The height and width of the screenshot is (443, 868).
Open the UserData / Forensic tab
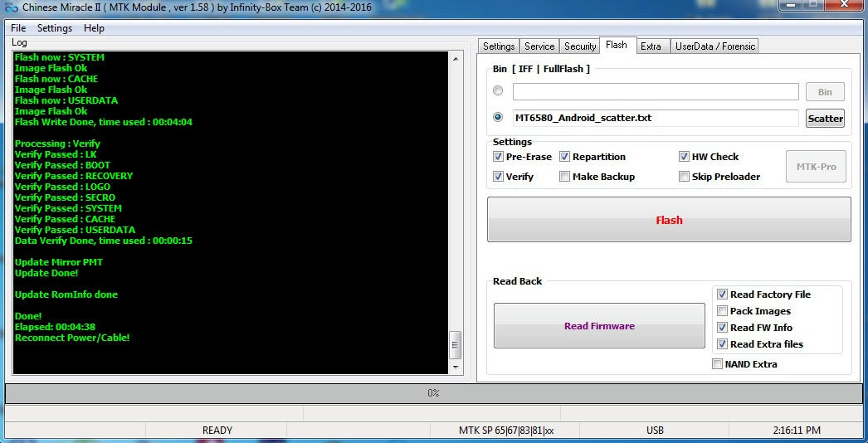tap(714, 46)
